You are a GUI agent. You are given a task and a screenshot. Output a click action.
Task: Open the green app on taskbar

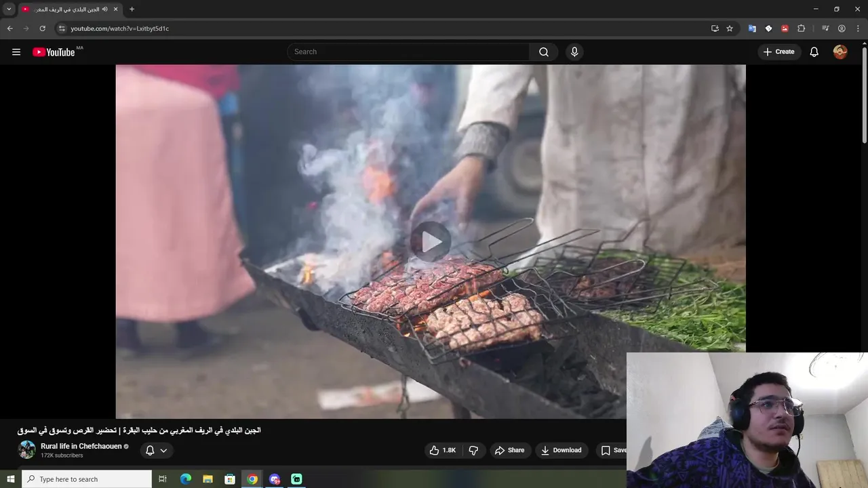[296, 479]
